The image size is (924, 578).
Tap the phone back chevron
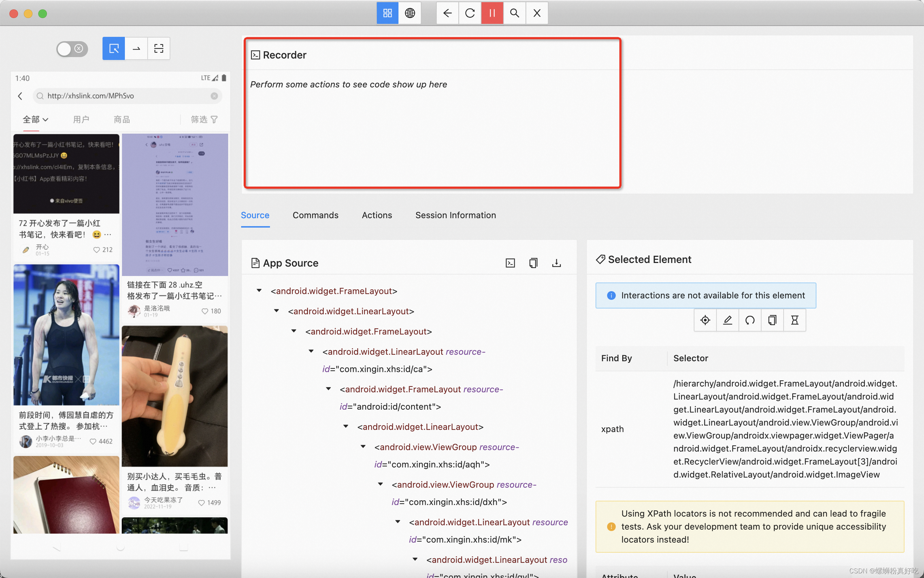(x=20, y=96)
